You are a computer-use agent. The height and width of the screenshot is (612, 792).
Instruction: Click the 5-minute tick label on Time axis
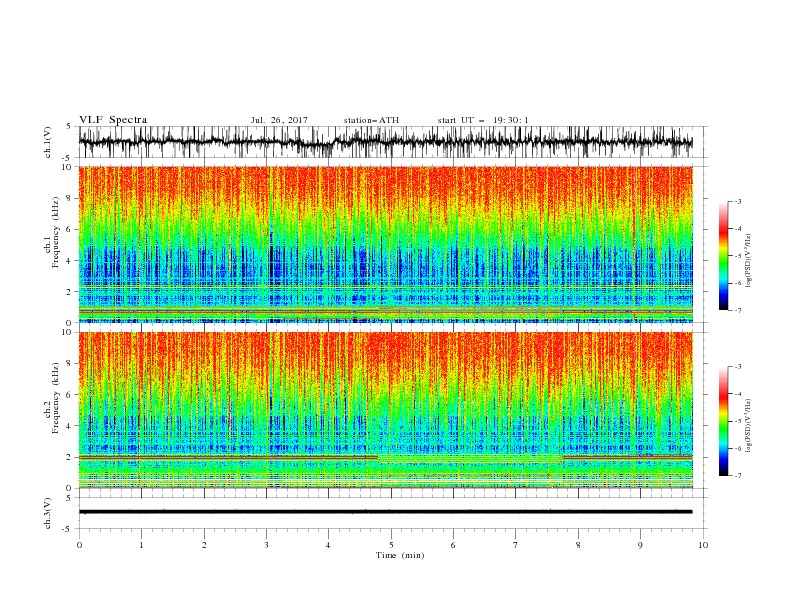click(391, 545)
